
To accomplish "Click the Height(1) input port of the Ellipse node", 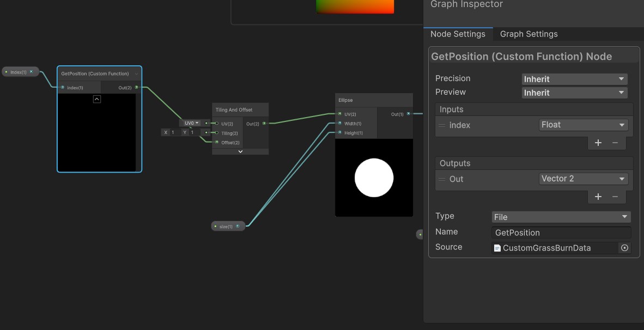I will (x=339, y=132).
